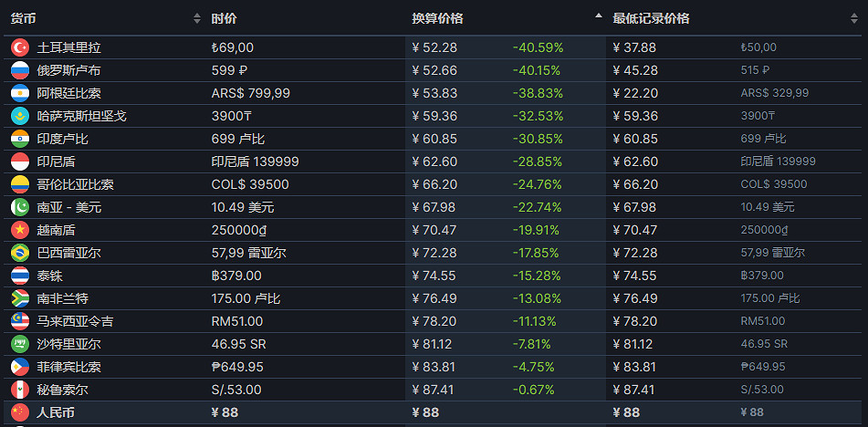Click the -40.59% discount value
This screenshot has width=868, height=427.
tap(538, 47)
